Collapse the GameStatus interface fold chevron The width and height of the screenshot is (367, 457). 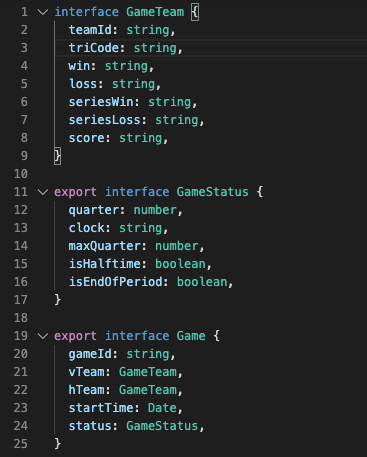[43, 192]
